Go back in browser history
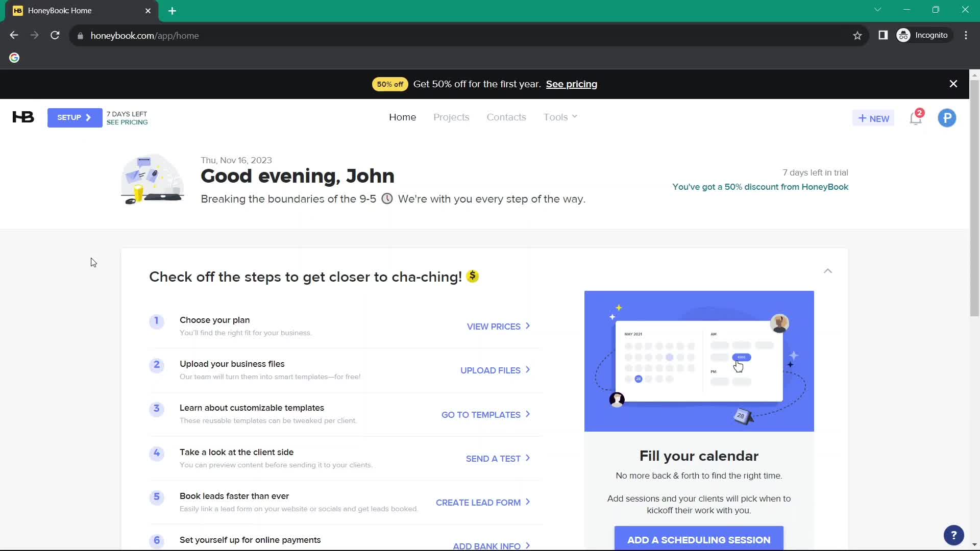 (x=14, y=35)
